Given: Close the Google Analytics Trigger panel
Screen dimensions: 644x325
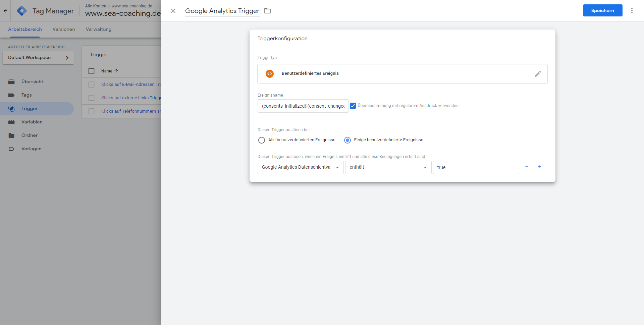Looking at the screenshot, I should click(173, 11).
